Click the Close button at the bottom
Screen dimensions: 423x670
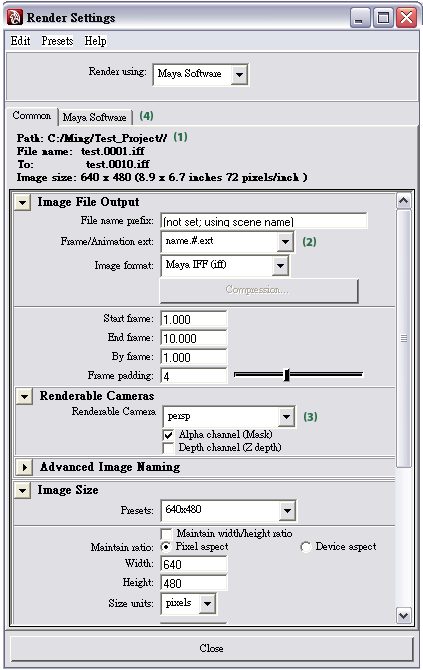pyautogui.click(x=212, y=648)
